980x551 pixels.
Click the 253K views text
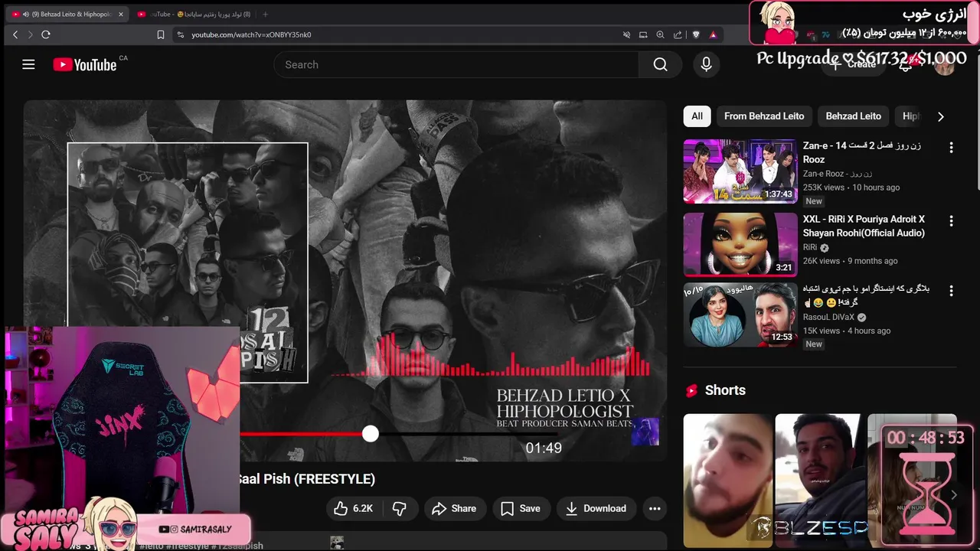(824, 187)
